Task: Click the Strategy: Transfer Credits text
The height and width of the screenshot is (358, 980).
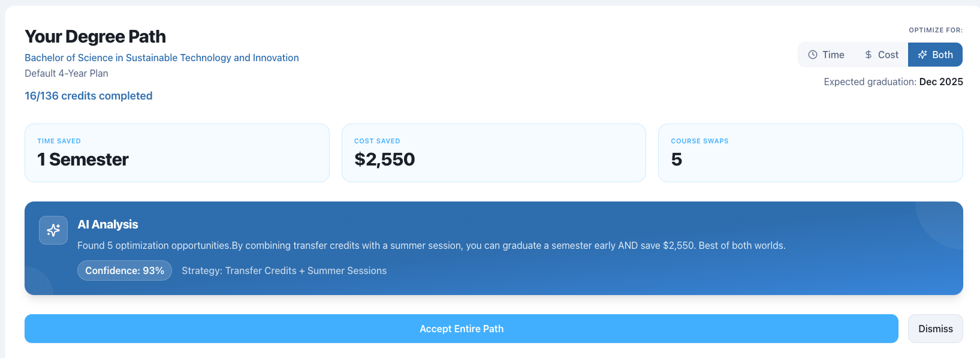Action: tap(284, 270)
